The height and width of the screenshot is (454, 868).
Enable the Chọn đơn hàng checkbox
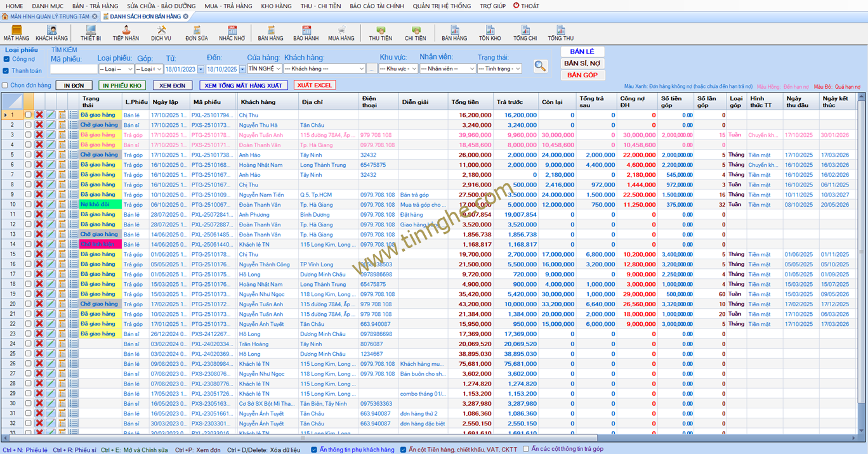5,86
